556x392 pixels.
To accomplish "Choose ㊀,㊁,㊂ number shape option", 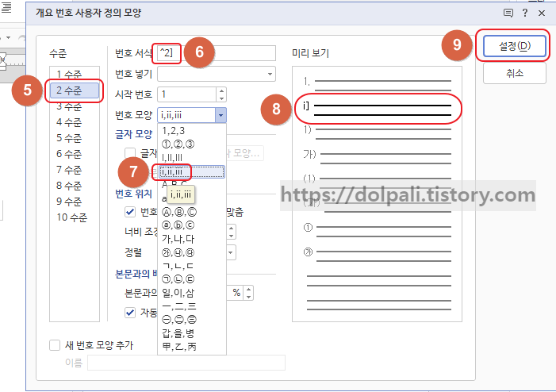I will click(x=191, y=320).
